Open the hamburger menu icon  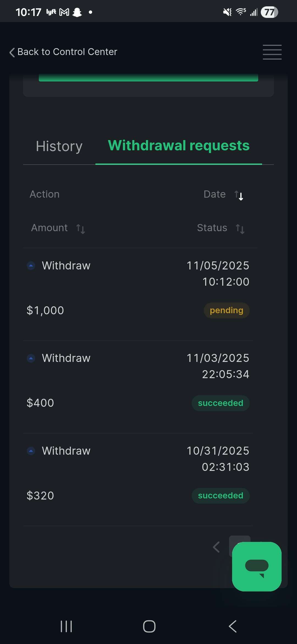tap(272, 52)
